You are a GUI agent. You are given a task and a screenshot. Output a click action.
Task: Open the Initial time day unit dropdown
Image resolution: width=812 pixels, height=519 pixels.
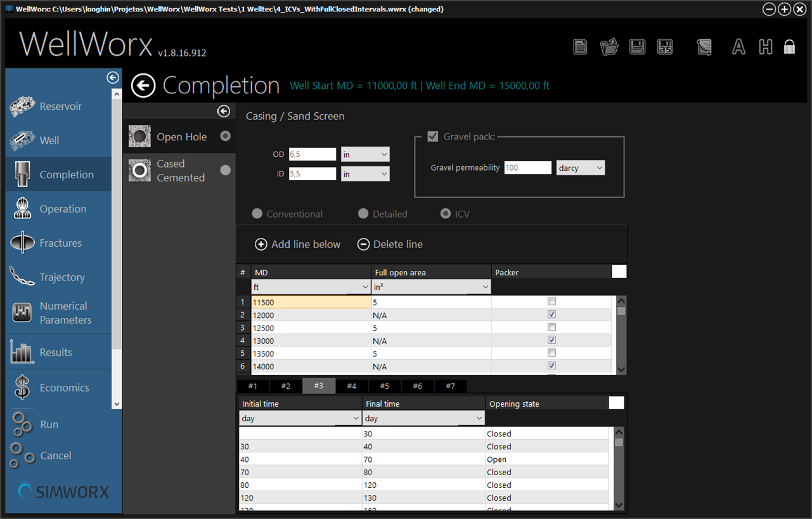click(300, 419)
